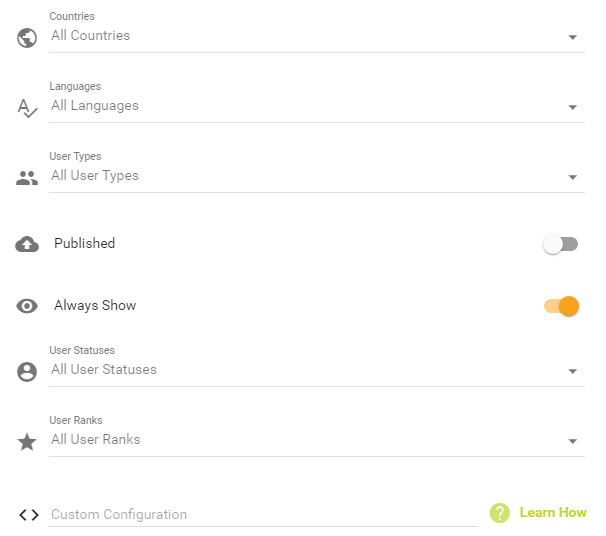
Task: Click the green question mark help icon
Action: 500,513
